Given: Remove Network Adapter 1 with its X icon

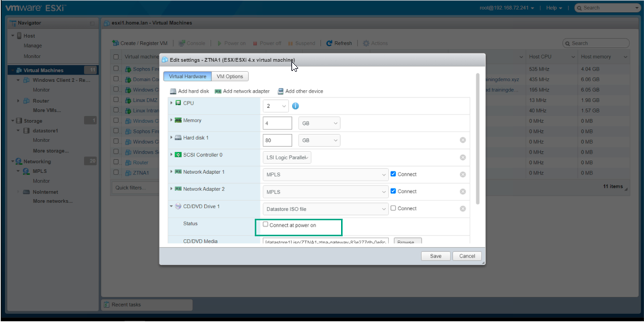Looking at the screenshot, I should click(462, 175).
